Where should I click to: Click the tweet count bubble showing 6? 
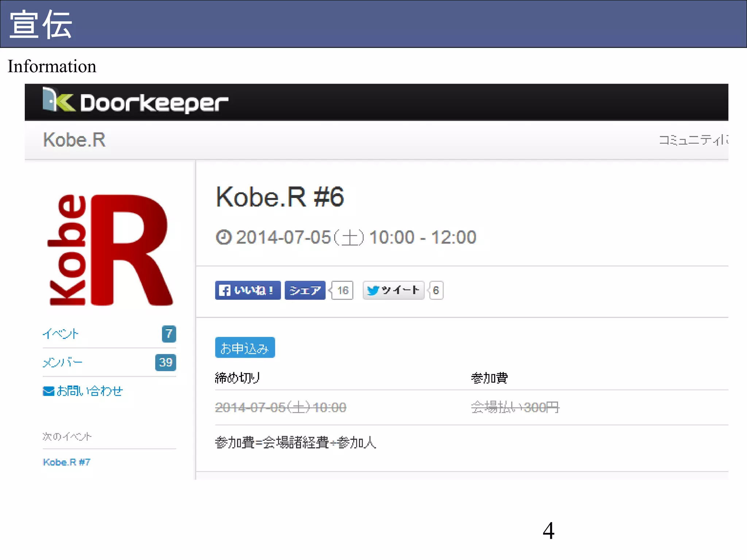tap(436, 291)
